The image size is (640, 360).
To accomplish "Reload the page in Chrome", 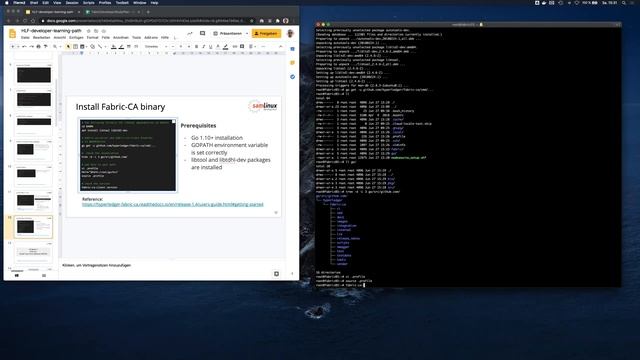I will tap(25, 20).
